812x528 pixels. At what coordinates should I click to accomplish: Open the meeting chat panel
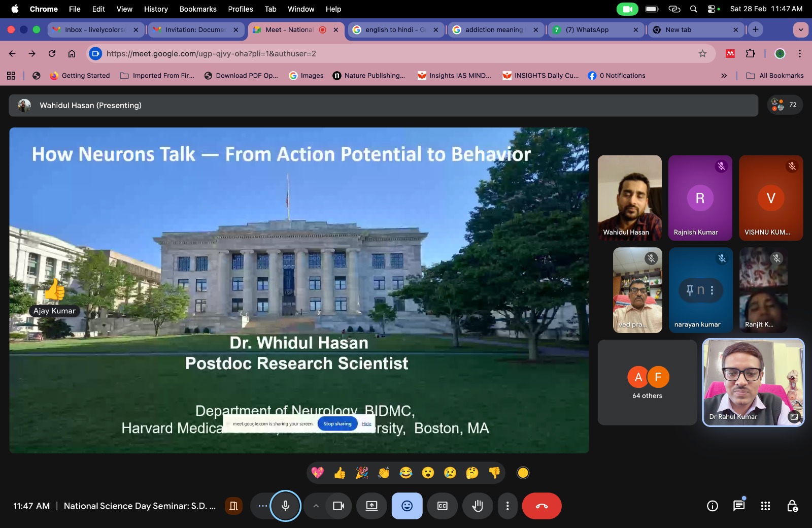[739, 506]
